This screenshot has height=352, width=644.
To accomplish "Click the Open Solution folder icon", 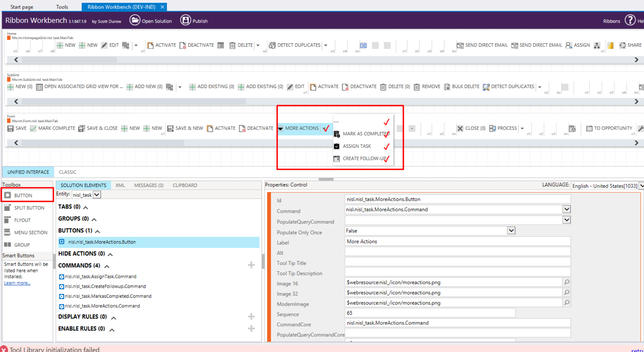I will (x=135, y=20).
